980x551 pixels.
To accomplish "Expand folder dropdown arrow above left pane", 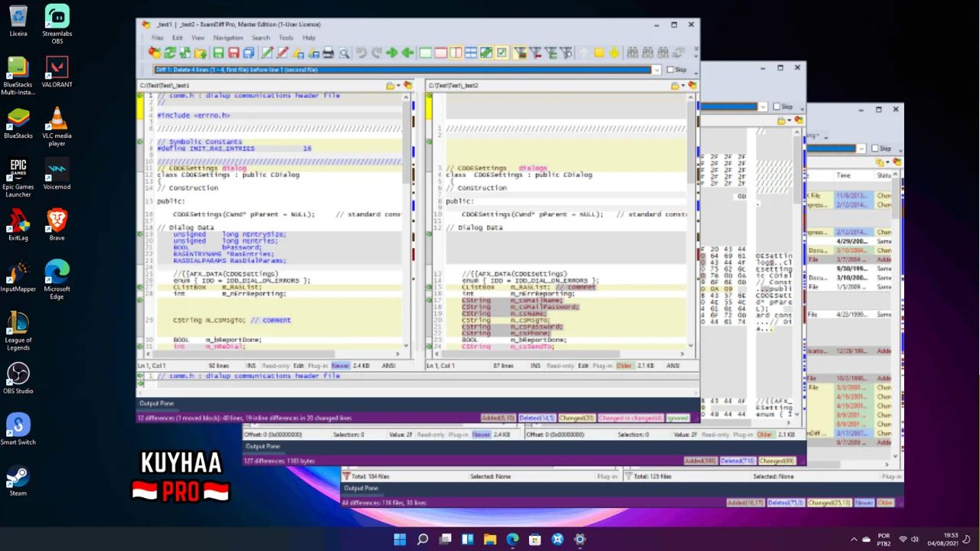I will click(x=398, y=86).
